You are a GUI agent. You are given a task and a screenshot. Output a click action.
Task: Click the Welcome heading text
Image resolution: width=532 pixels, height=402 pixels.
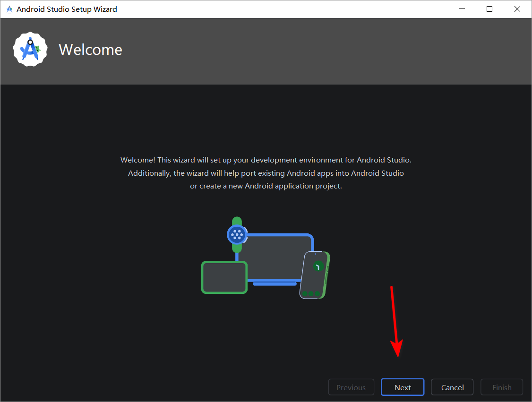coord(90,50)
